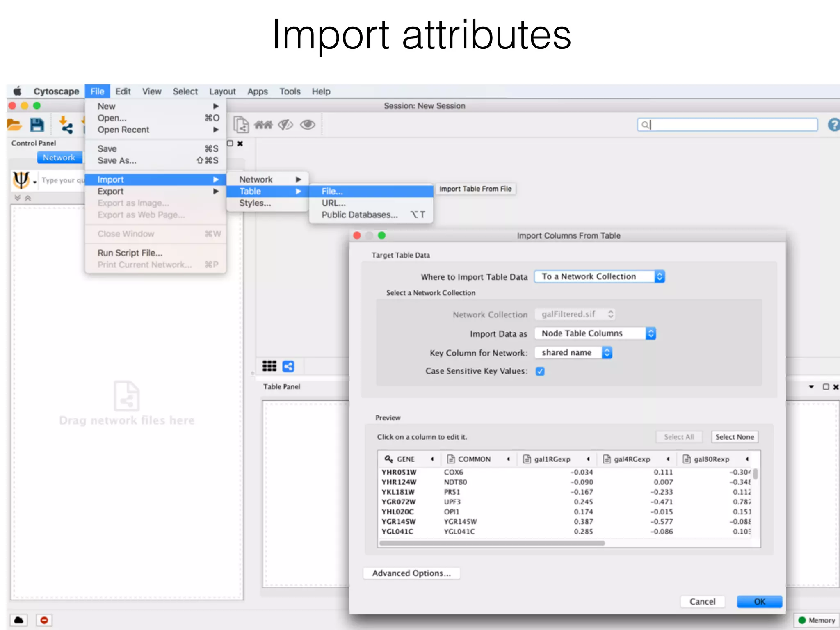Open the Select menu
840x630 pixels.
click(x=185, y=91)
